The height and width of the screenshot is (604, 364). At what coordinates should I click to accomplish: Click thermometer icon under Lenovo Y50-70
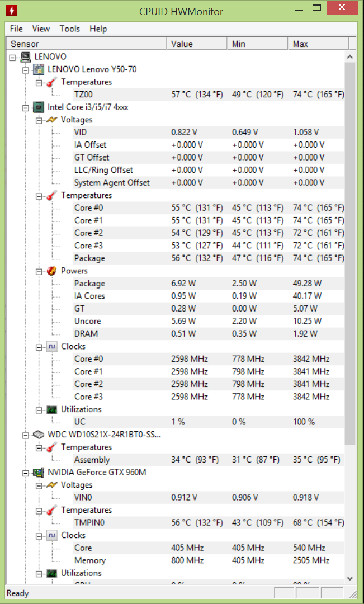pyautogui.click(x=51, y=82)
